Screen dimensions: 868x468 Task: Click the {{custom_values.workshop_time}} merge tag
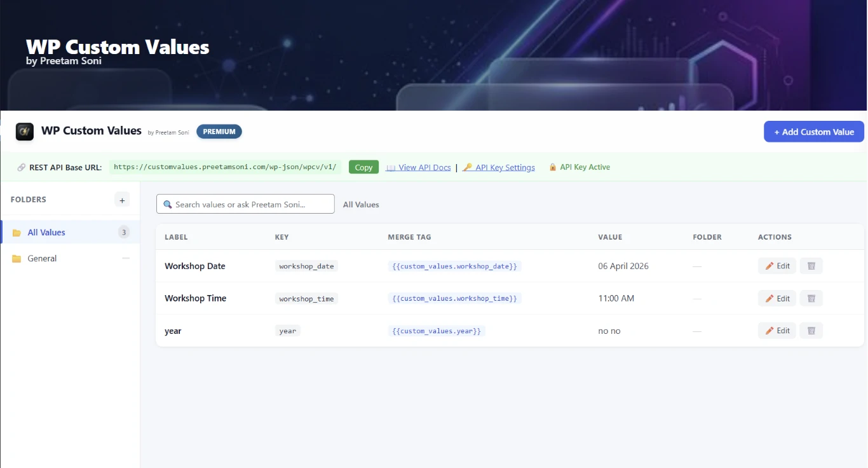455,299
